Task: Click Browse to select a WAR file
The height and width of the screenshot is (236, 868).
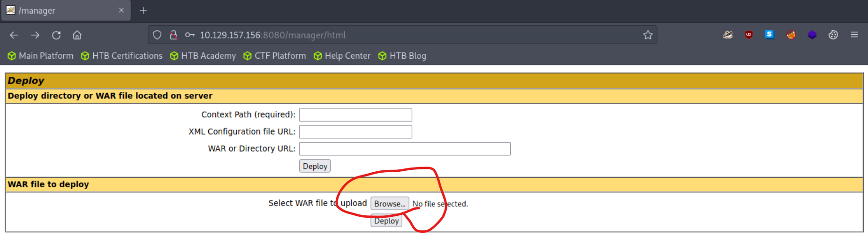Action: coord(390,204)
